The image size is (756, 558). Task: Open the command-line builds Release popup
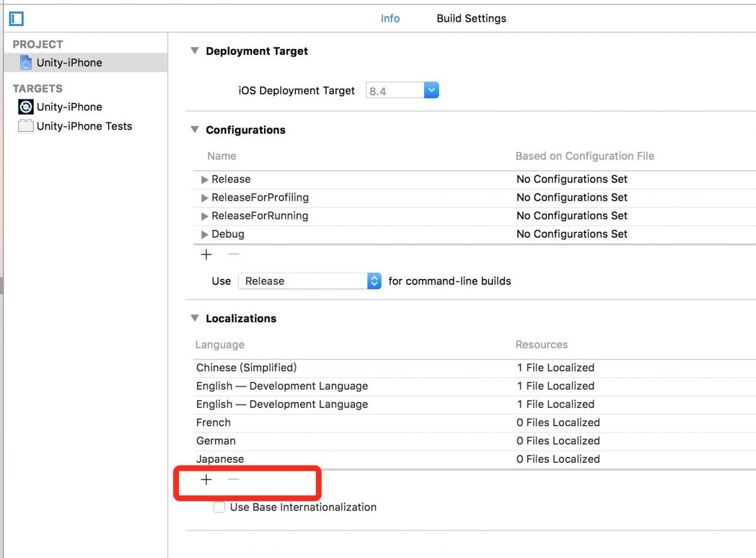pos(310,281)
